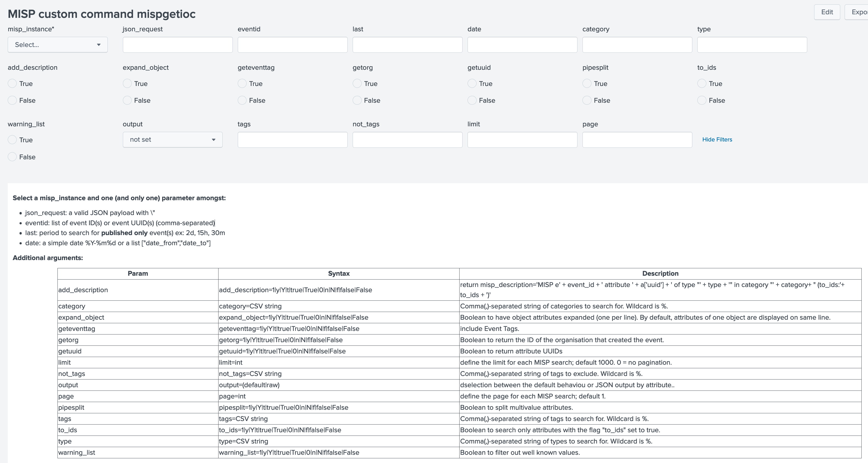The height and width of the screenshot is (463, 868).
Task: Click the Hide Filters link
Action: (717, 140)
